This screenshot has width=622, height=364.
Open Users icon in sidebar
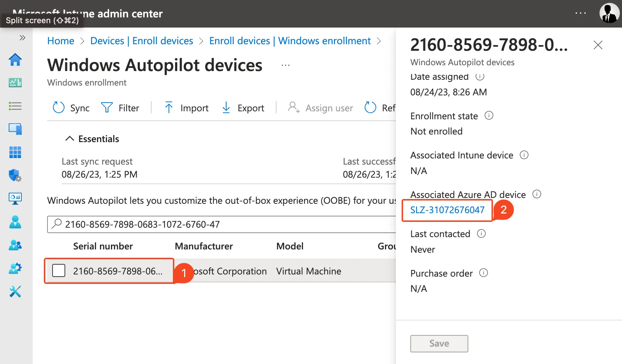15,222
